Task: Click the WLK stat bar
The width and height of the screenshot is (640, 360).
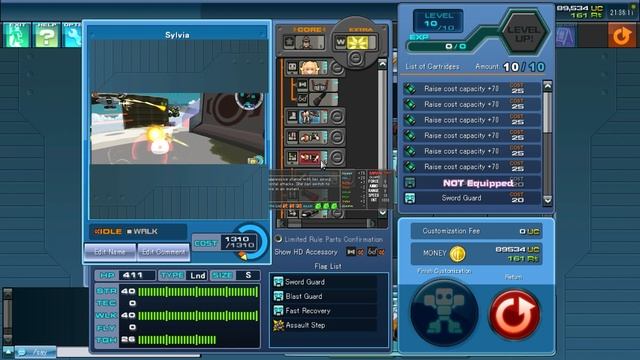Action: pos(198,316)
